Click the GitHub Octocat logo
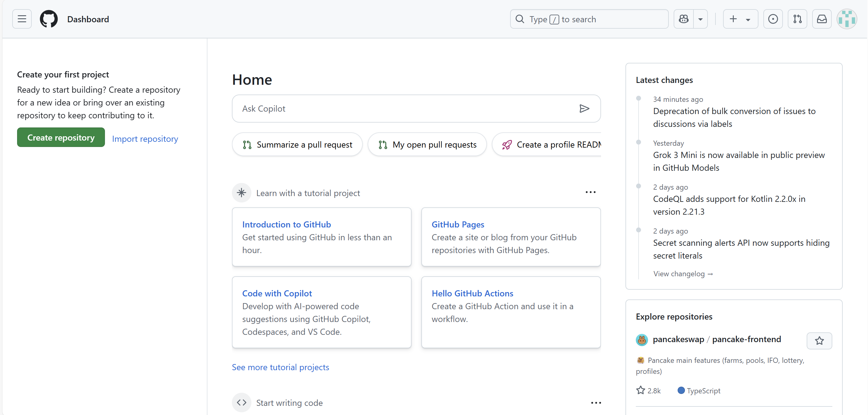 (49, 19)
